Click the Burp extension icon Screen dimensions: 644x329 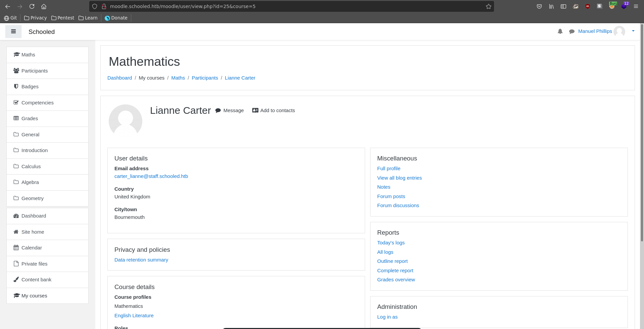pos(612,6)
